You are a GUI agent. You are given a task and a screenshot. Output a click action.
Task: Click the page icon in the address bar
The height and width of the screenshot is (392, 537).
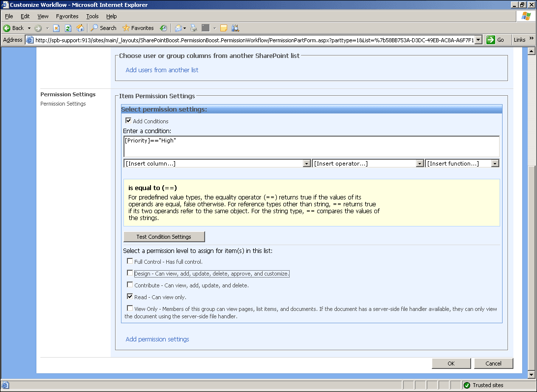[x=30, y=40]
